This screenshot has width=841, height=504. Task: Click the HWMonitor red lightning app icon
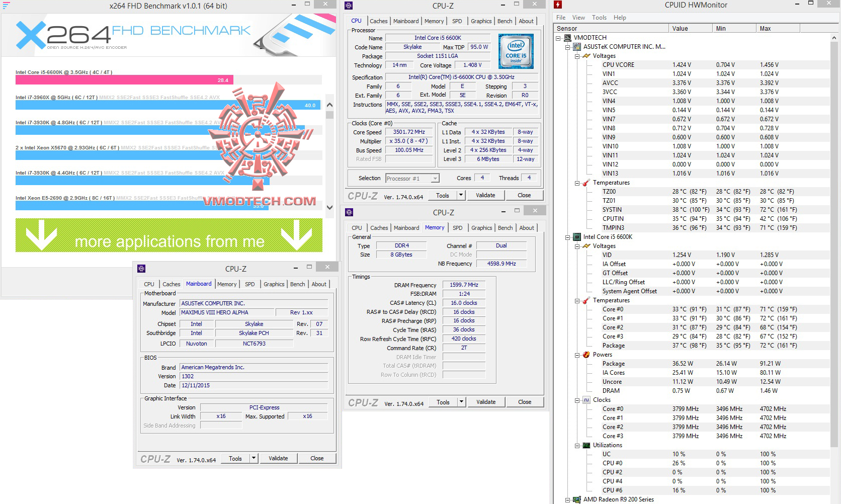point(558,5)
